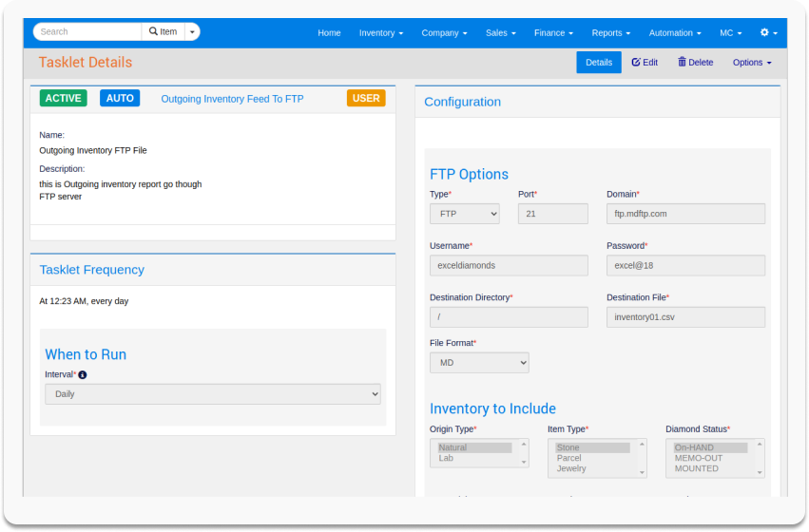
Task: Click the info icon next to Interval
Action: tap(83, 375)
